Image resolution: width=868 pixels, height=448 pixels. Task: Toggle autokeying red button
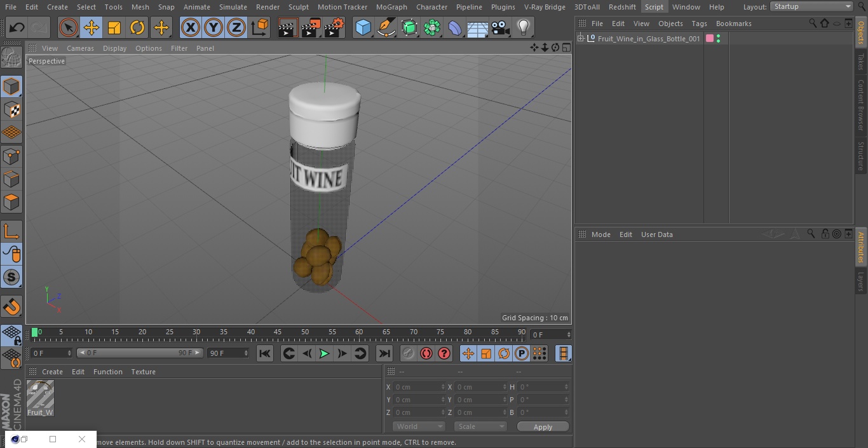click(426, 353)
